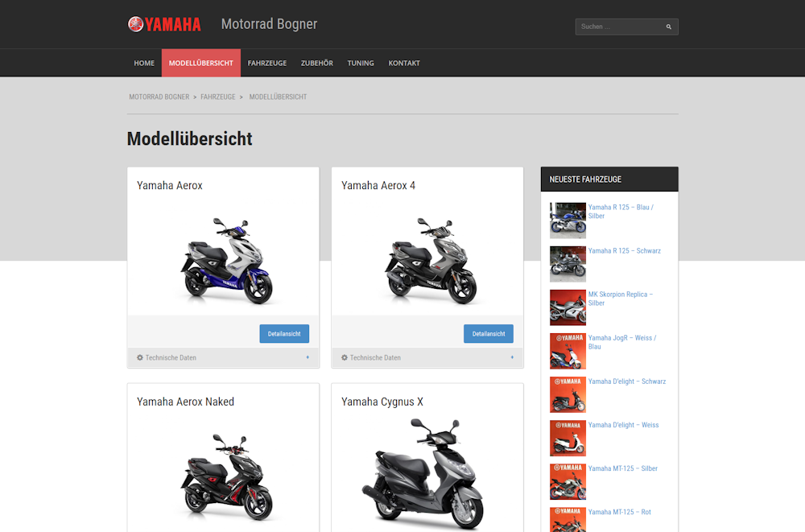
Task: Click Fahrzeuge breadcrumb link
Action: click(217, 97)
